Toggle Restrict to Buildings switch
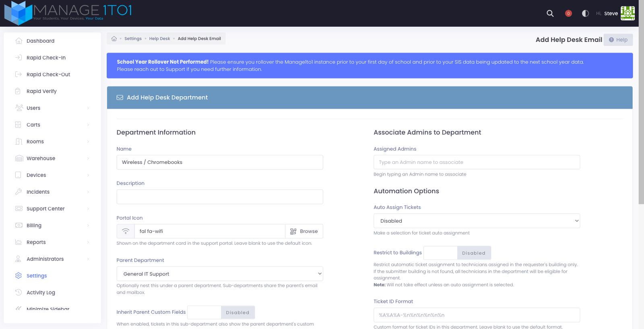644x329 pixels. (x=457, y=253)
